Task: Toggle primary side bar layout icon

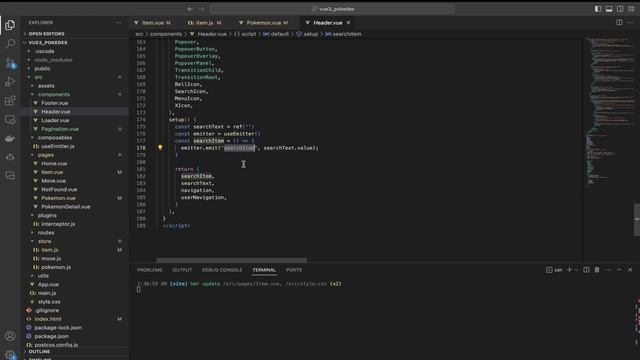Action: click(x=598, y=9)
